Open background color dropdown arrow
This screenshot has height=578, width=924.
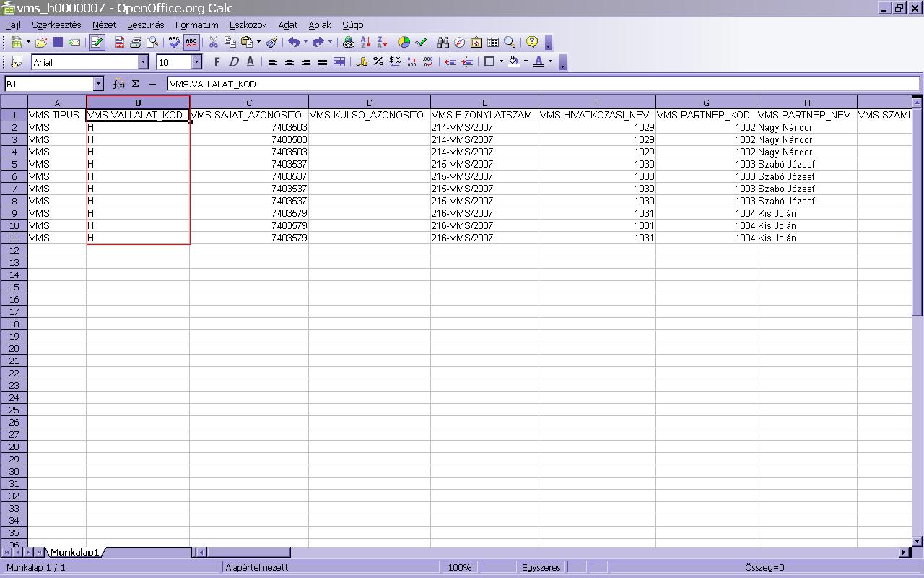pos(526,62)
